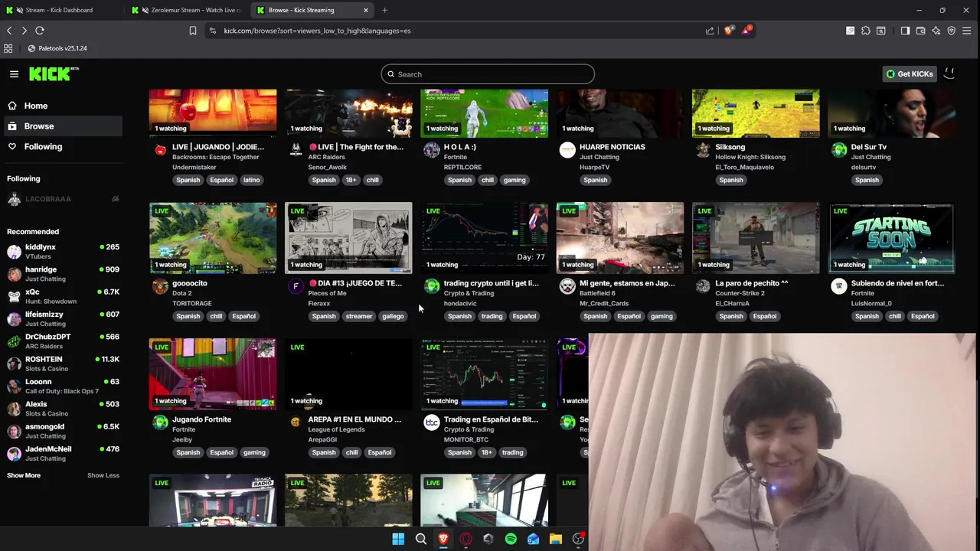Click the Counter-Strike 2 category link
The width and height of the screenshot is (980, 551).
point(740,293)
